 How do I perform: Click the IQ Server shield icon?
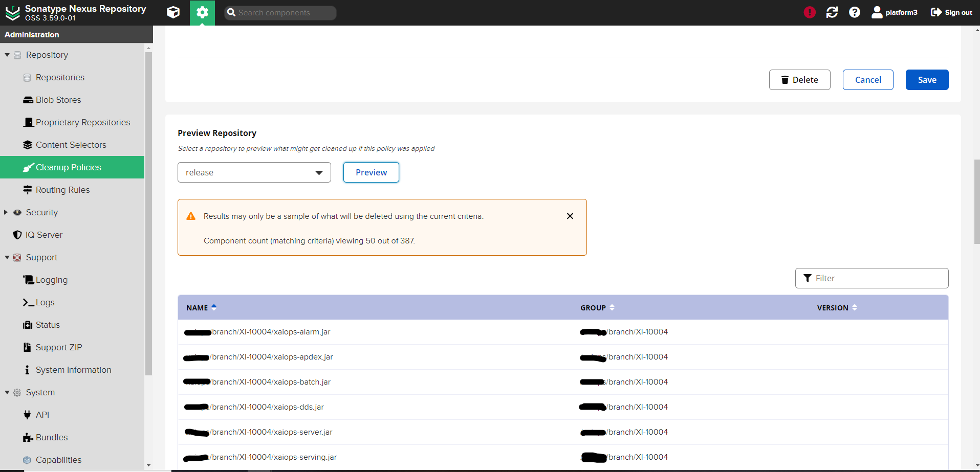pyautogui.click(x=17, y=235)
